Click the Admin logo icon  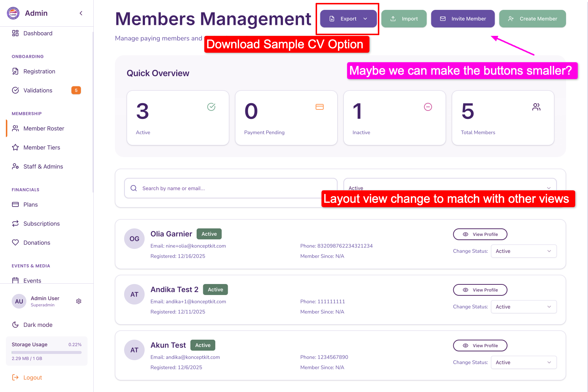pos(14,13)
